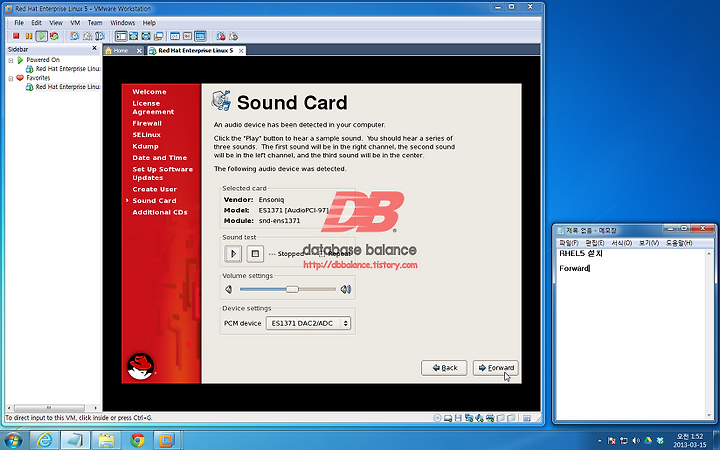
Task: Click the Reset VM toolbar icon
Action: coord(54,36)
